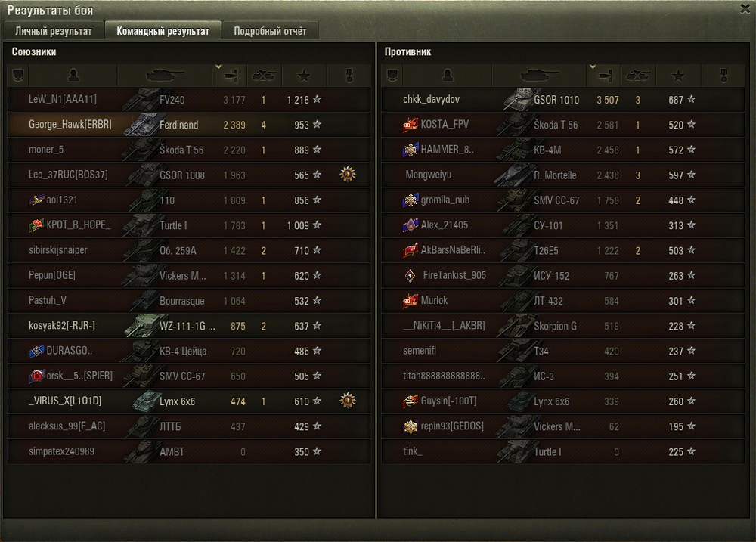Image resolution: width=756 pixels, height=542 pixels.
Task: Click KOSTA_FPV's player badge icon
Action: (x=411, y=125)
